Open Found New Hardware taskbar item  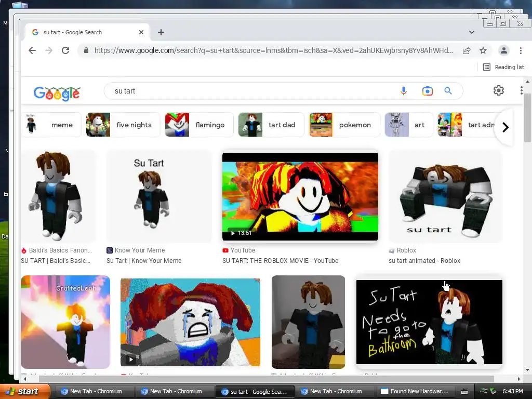[x=416, y=391]
